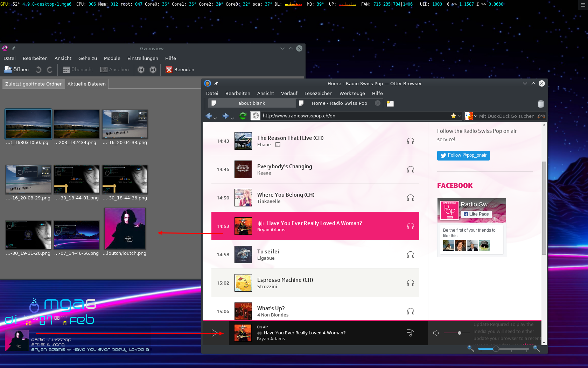Expand the back history dropdown in Otter
The width and height of the screenshot is (588, 368).
pyautogui.click(x=215, y=118)
